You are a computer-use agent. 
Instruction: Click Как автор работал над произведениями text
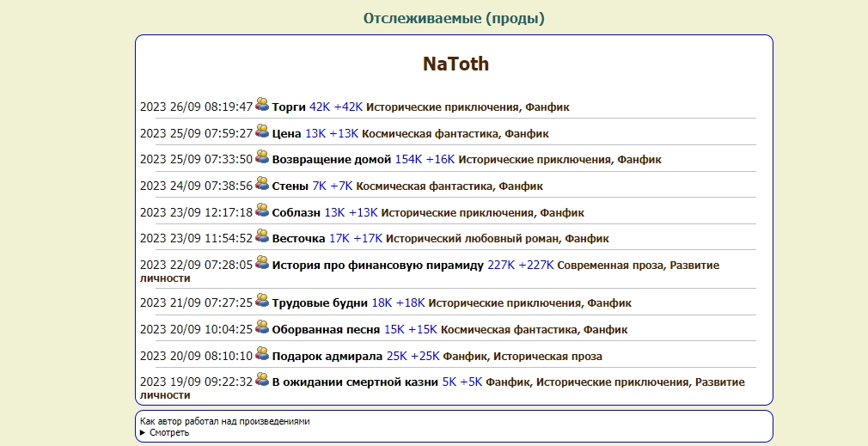[225, 422]
